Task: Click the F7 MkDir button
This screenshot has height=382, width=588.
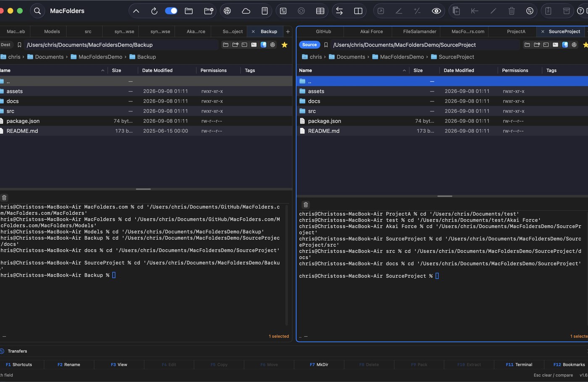Action: tap(319, 364)
